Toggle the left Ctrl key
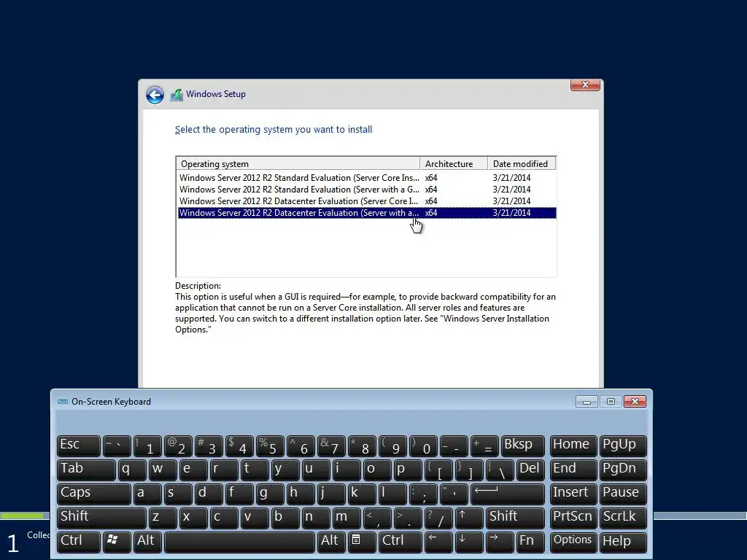 pyautogui.click(x=79, y=542)
